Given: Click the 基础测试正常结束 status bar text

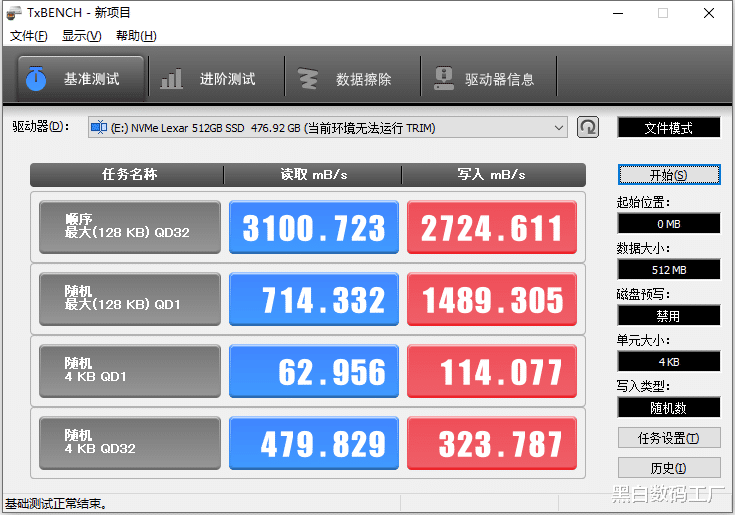Looking at the screenshot, I should point(57,504).
